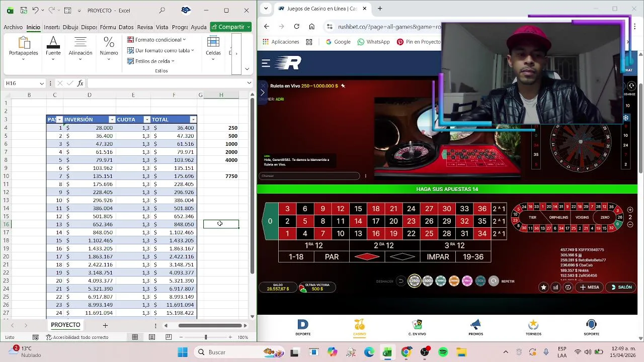Screen dimensions: 644x362
Task: Bet on green zero
Action: [x=270, y=221]
